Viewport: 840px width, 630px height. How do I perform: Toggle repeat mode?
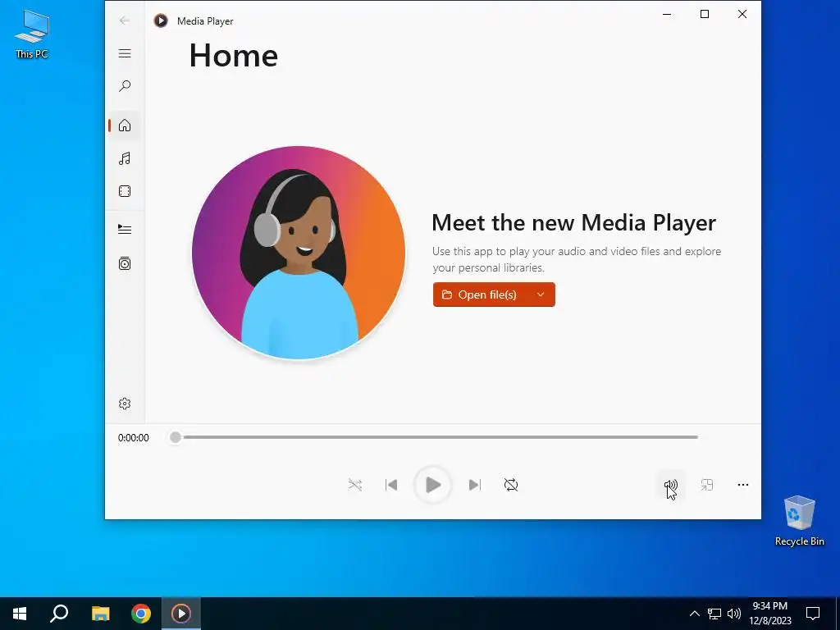point(511,485)
